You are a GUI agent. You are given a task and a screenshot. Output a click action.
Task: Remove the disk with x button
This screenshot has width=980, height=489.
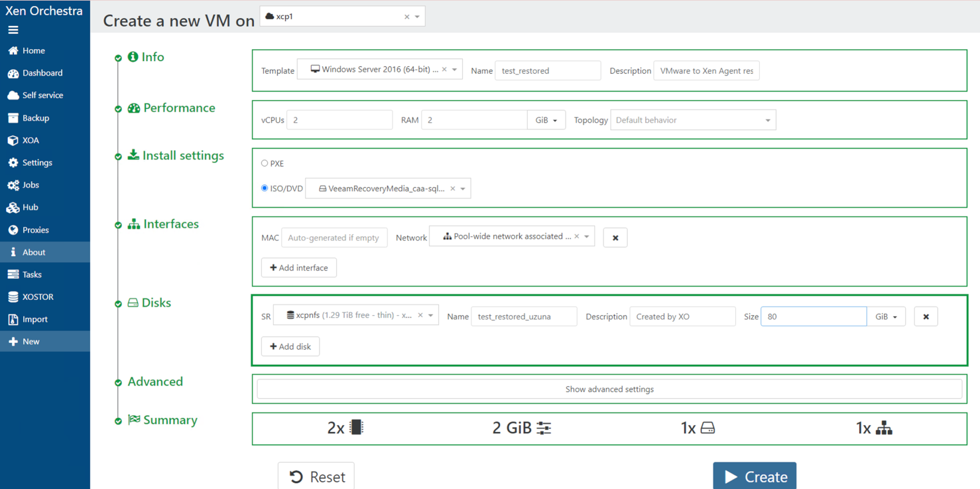926,316
